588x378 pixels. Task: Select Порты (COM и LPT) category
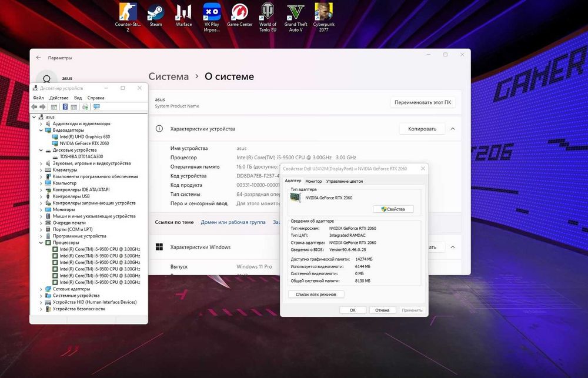click(x=72, y=229)
